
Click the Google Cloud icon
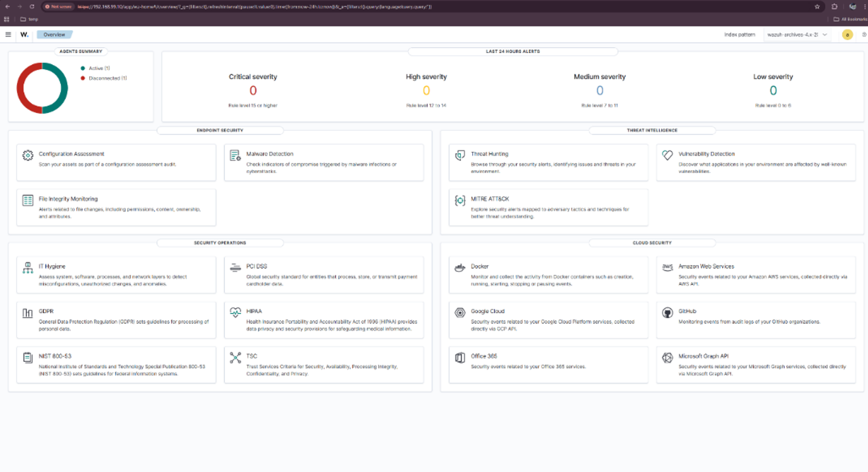[x=460, y=312]
